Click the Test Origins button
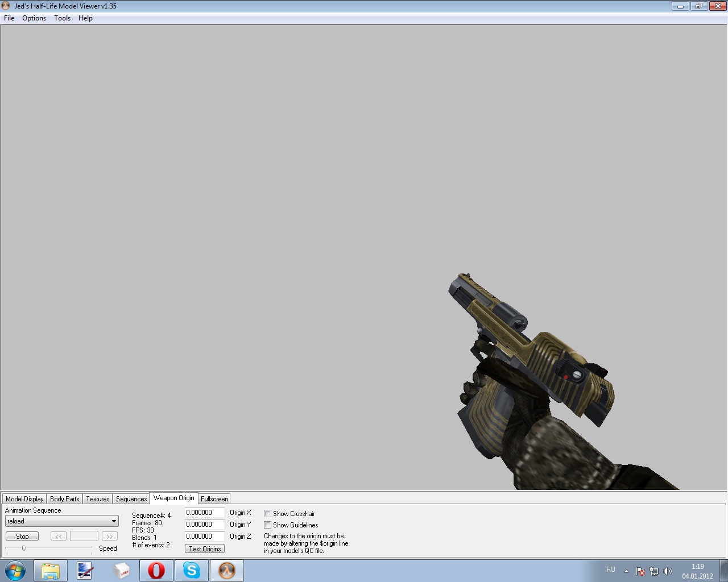Image resolution: width=728 pixels, height=582 pixels. [x=205, y=549]
